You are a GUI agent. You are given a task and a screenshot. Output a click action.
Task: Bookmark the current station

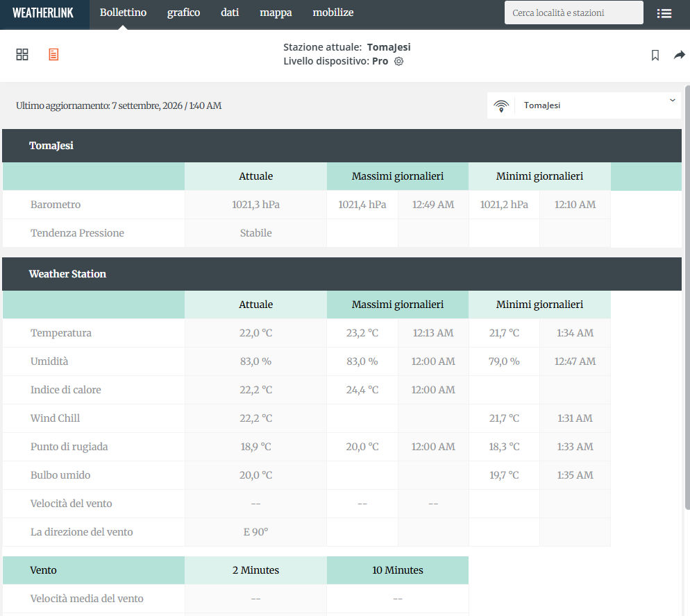pyautogui.click(x=655, y=55)
